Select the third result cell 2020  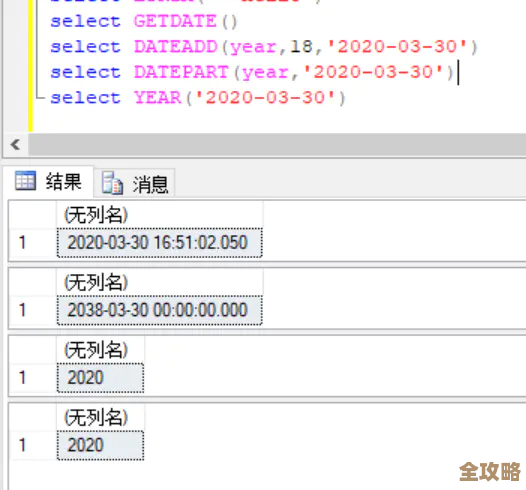(101, 378)
